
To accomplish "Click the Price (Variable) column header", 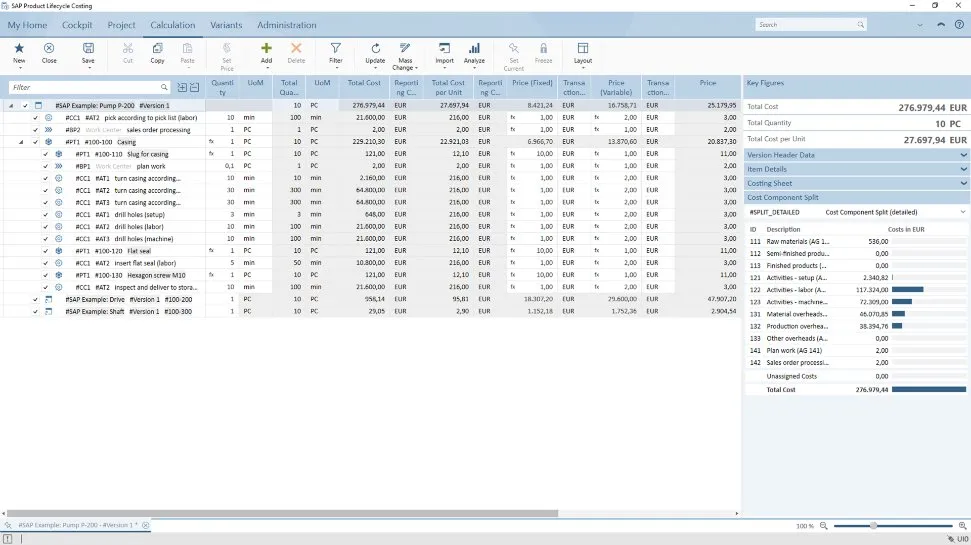I will coord(616,87).
